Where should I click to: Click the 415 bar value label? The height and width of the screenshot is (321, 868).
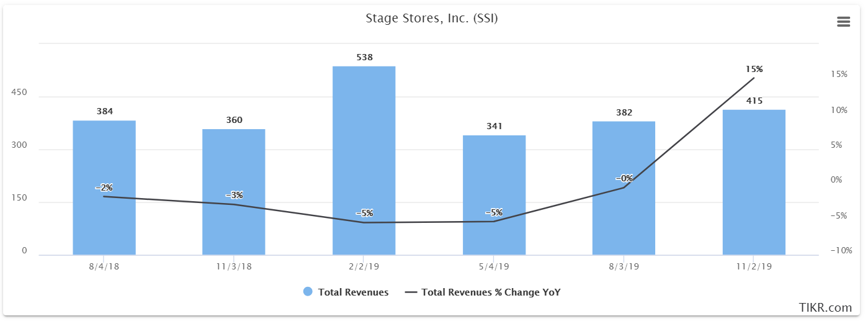754,101
